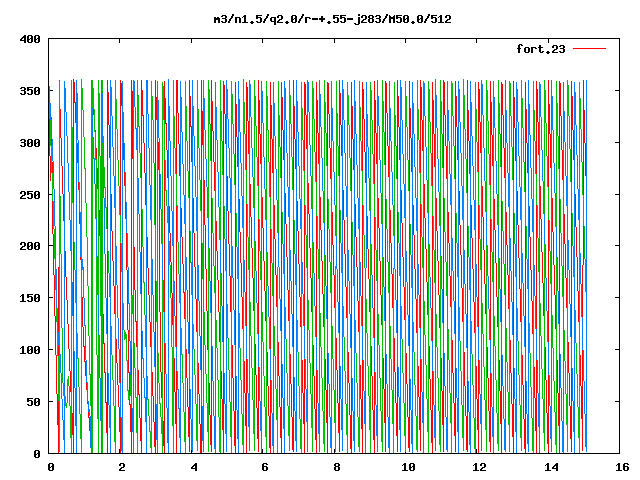Click y-axis label 50
The width and height of the screenshot is (640, 480).
[34, 402]
